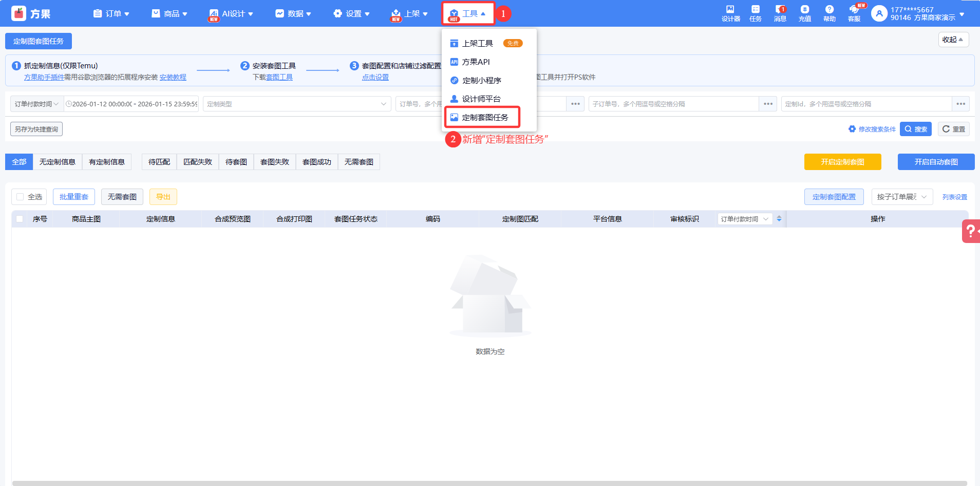Viewport: 980px width, 486px height.
Task: Click the red floating question mark icon
Action: pyautogui.click(x=971, y=231)
